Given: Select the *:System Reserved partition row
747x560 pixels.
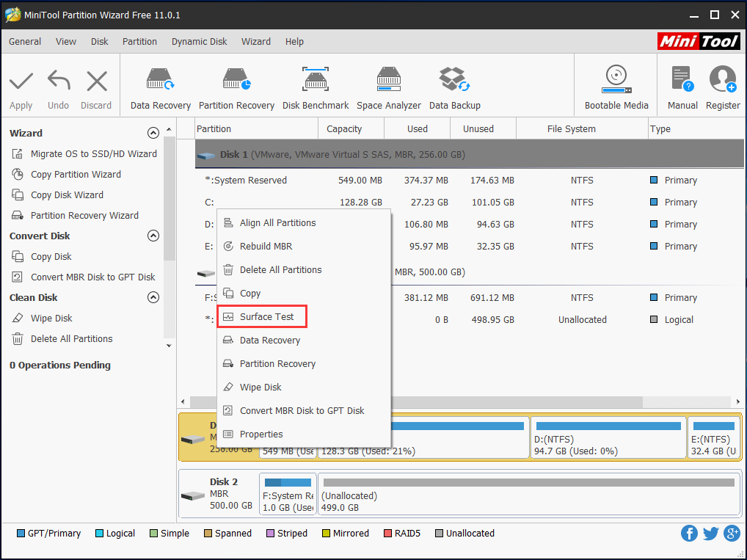Looking at the screenshot, I should click(x=469, y=180).
